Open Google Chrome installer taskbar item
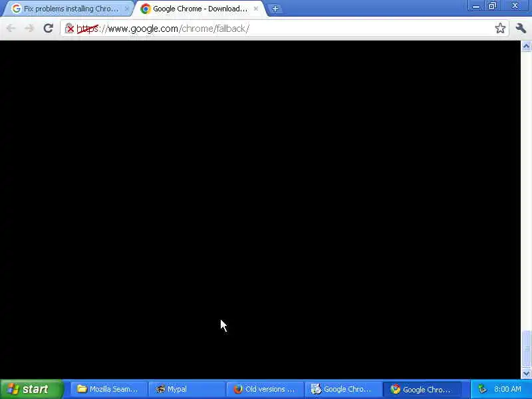Image resolution: width=532 pixels, height=399 pixels. click(x=342, y=389)
